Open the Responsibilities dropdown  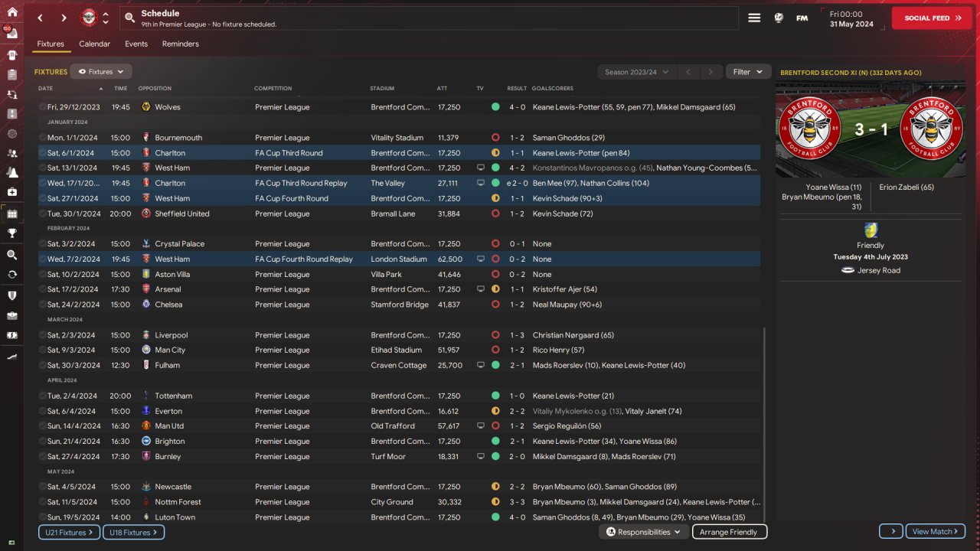click(x=643, y=532)
